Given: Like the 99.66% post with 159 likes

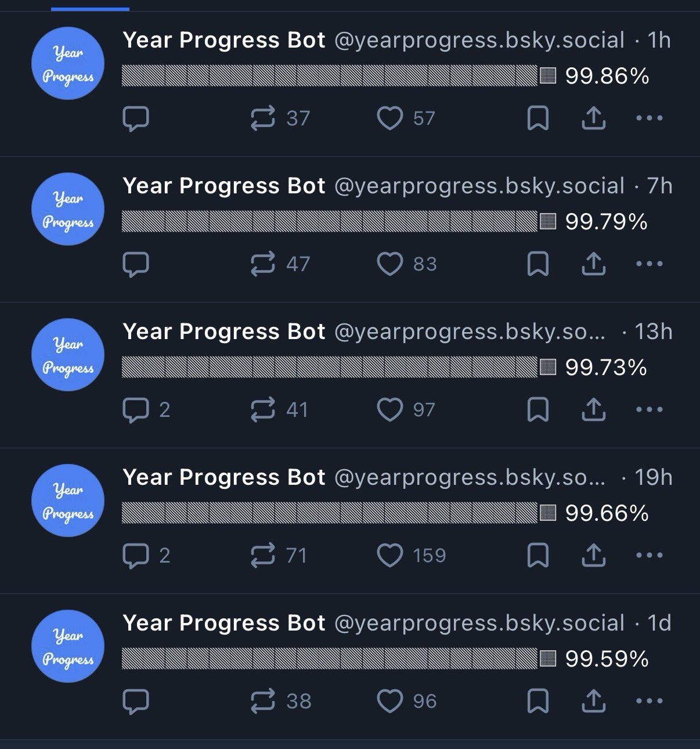Looking at the screenshot, I should coord(389,556).
